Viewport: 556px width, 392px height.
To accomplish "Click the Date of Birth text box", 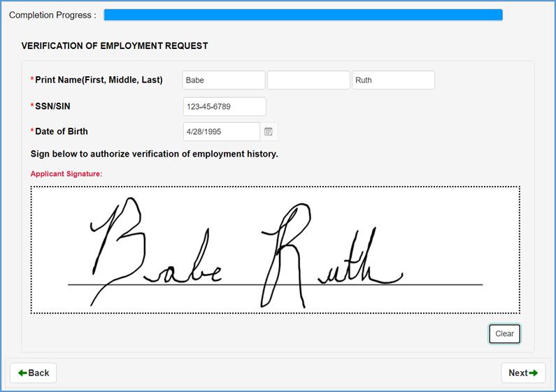I will pos(221,131).
